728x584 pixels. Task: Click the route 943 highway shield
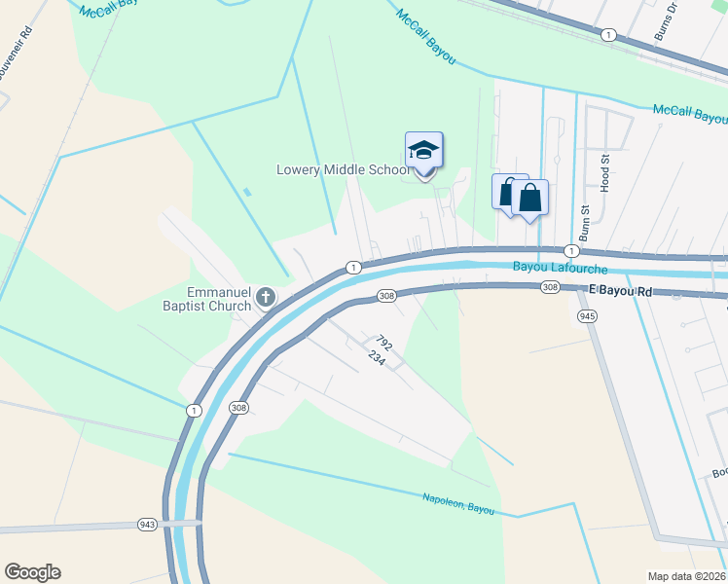pos(147,525)
